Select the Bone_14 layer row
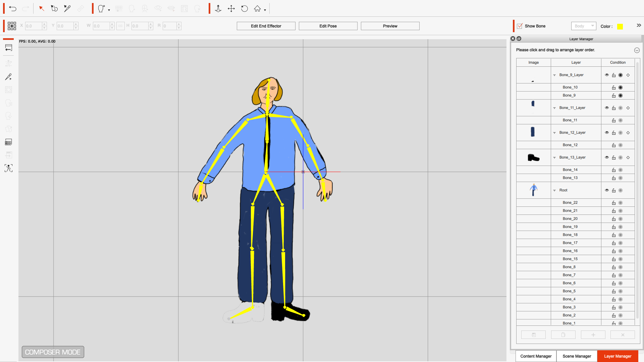The height and width of the screenshot is (362, 644). (x=575, y=170)
